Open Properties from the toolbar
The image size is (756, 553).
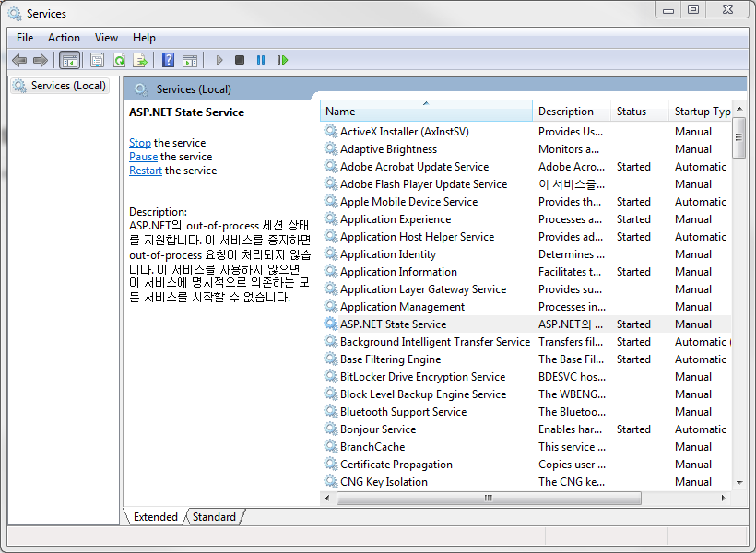[97, 60]
